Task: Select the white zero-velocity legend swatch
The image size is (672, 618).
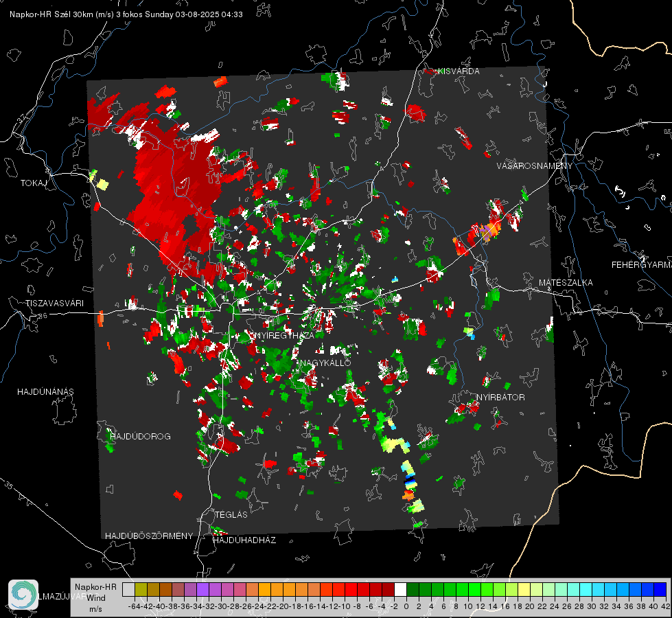Action: 400,589
